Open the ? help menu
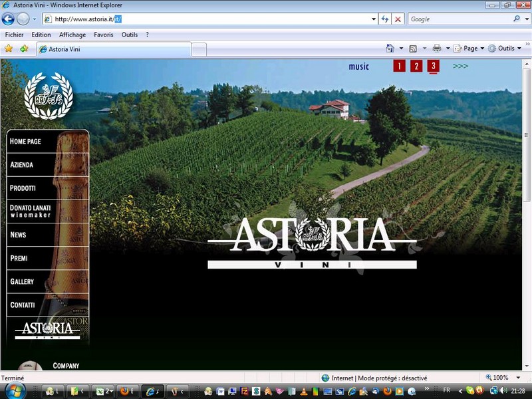The image size is (532, 399). click(147, 35)
